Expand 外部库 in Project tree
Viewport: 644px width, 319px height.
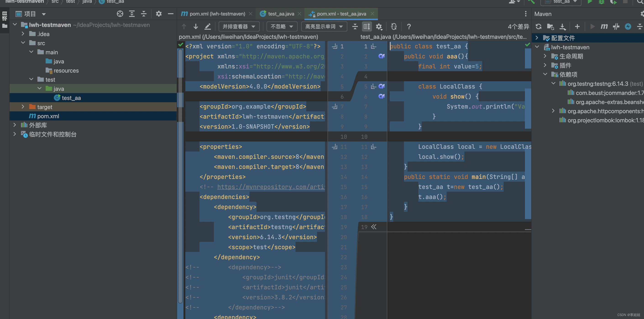(x=15, y=125)
